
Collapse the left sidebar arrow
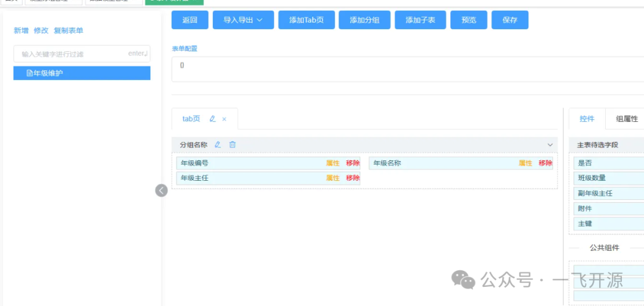(x=162, y=191)
